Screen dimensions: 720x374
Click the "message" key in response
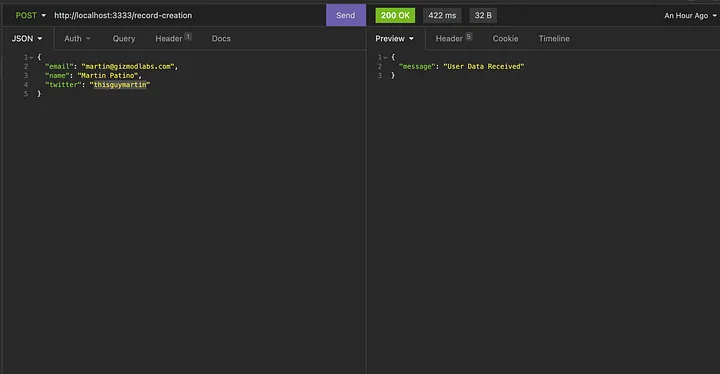coord(416,66)
